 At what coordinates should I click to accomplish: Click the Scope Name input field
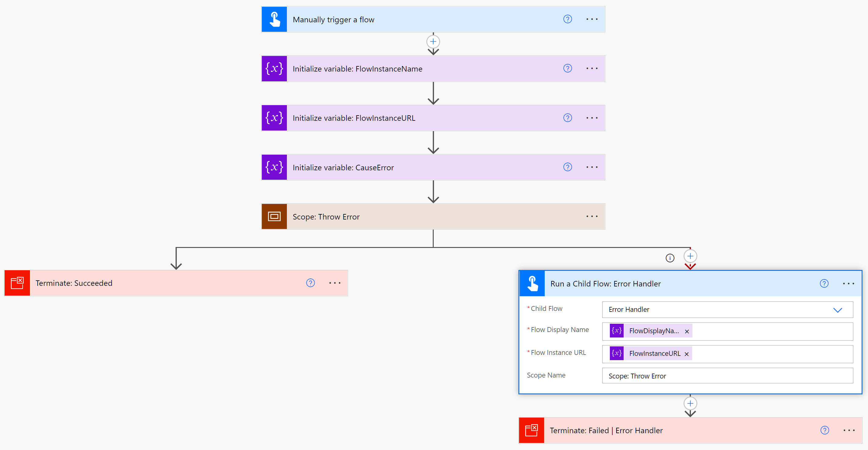[x=727, y=376]
